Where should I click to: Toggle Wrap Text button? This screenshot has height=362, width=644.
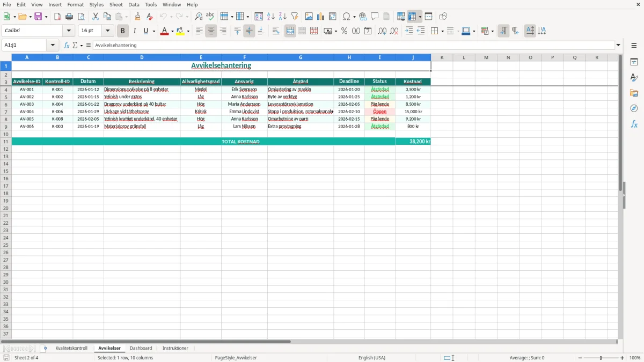[276, 31]
